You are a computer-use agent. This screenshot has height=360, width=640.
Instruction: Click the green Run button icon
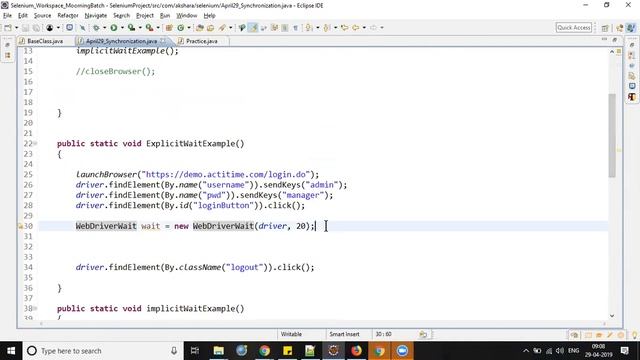(x=113, y=28)
